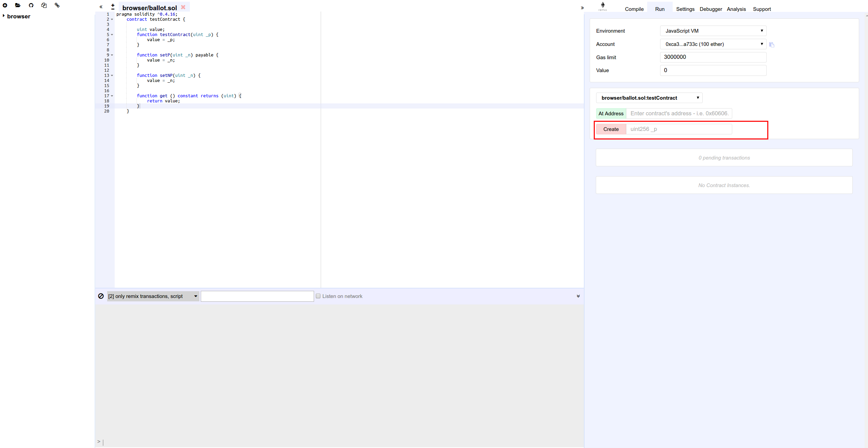Toggle the Listen on network checkbox
Viewport: 868px width, 448px height.
coord(318,296)
